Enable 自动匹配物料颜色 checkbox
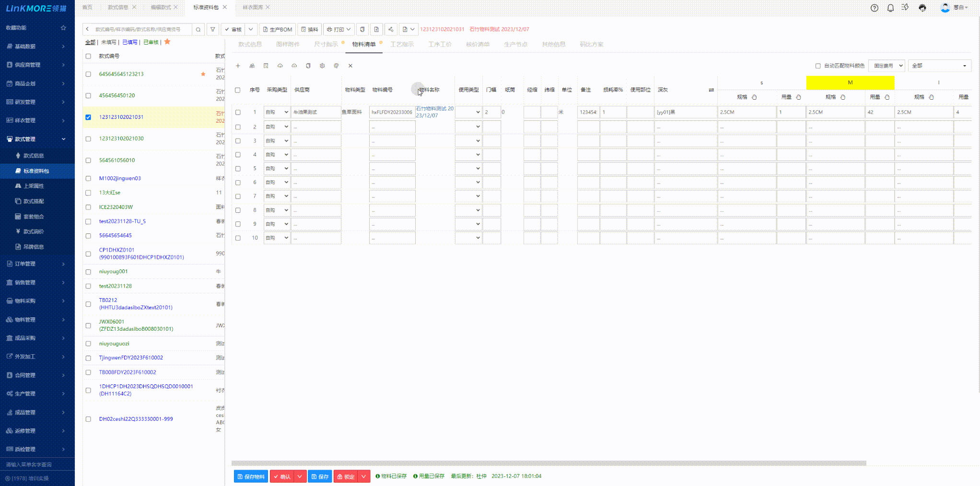Image resolution: width=980 pixels, height=486 pixels. [818, 66]
